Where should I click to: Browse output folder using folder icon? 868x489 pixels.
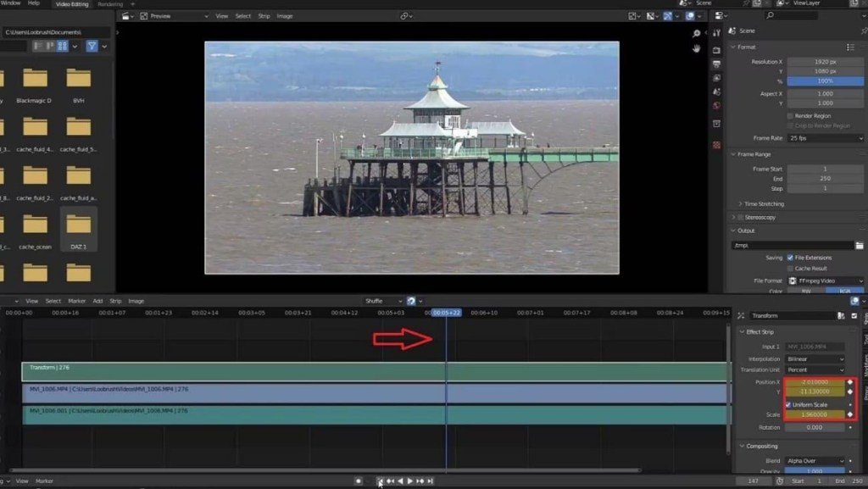coord(860,245)
